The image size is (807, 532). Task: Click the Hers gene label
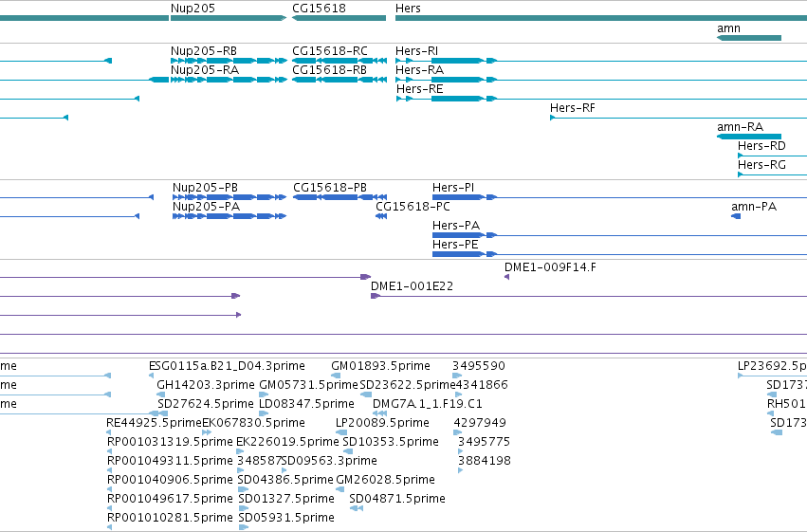pyautogui.click(x=408, y=9)
